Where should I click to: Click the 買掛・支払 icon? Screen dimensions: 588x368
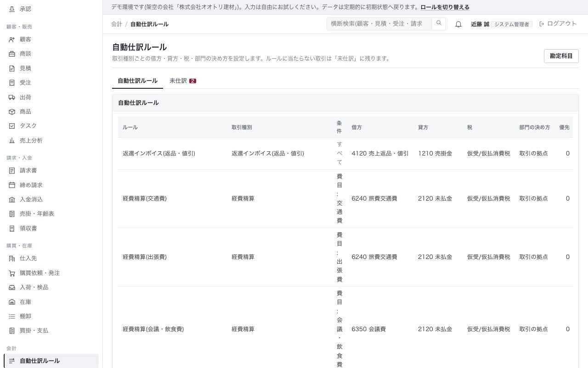[x=12, y=331]
